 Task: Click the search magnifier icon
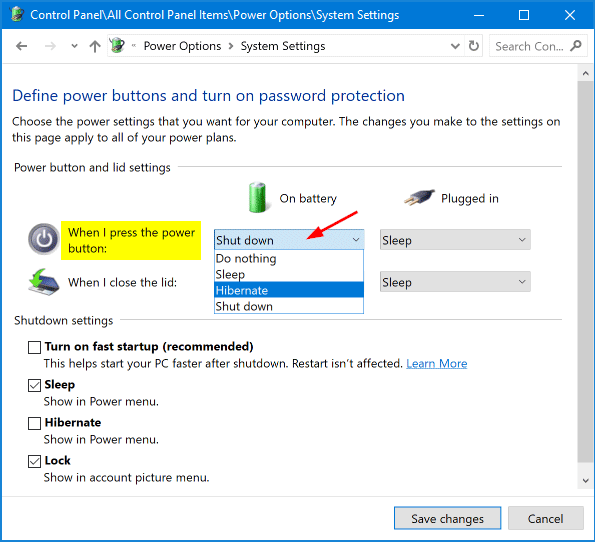tap(576, 46)
